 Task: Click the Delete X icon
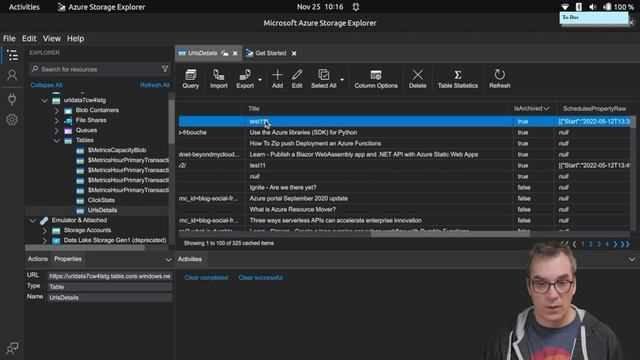418,79
